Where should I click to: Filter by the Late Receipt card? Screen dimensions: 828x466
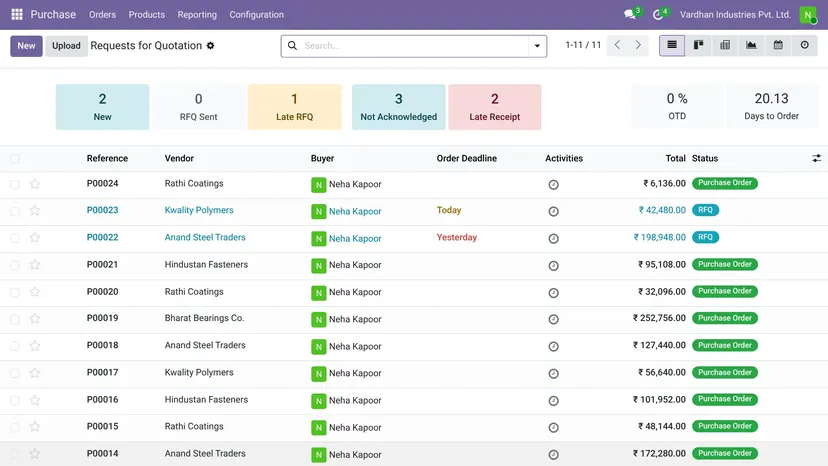pos(495,107)
